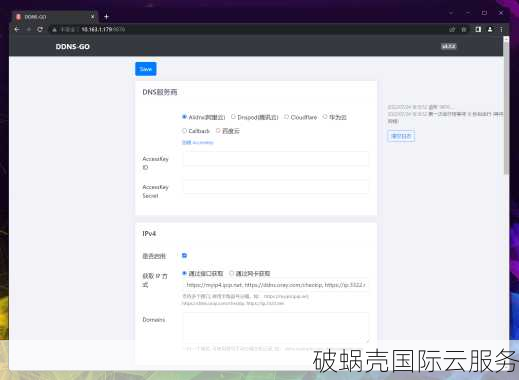
Task: Open the browser three-dot menu
Action: (x=501, y=29)
